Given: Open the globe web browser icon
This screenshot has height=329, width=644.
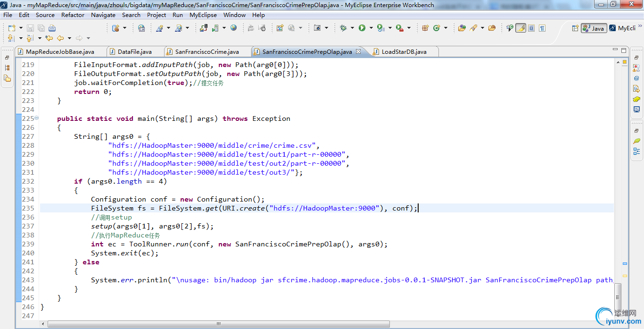Looking at the screenshot, I should [234, 28].
